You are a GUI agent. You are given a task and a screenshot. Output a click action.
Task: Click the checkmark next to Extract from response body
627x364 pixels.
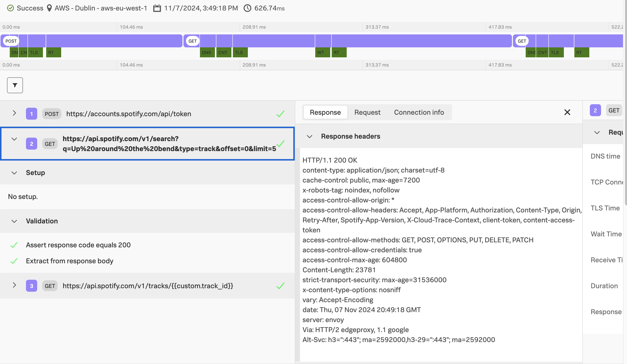(14, 261)
